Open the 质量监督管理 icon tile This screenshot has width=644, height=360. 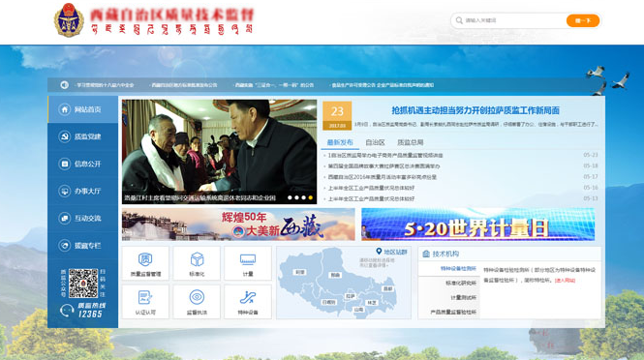pyautogui.click(x=145, y=263)
